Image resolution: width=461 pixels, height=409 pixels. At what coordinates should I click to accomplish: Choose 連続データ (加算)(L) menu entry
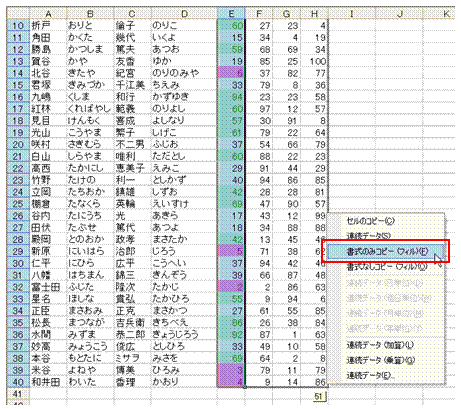[x=380, y=345]
